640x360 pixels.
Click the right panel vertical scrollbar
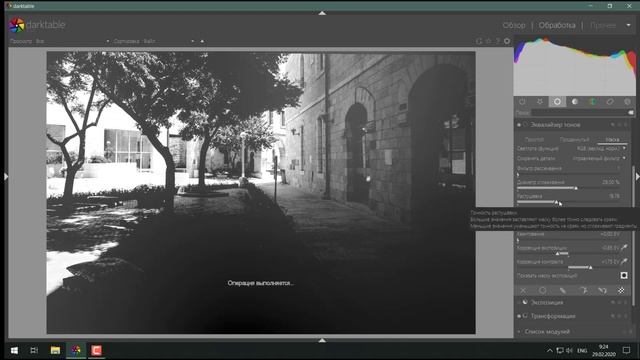633,235
